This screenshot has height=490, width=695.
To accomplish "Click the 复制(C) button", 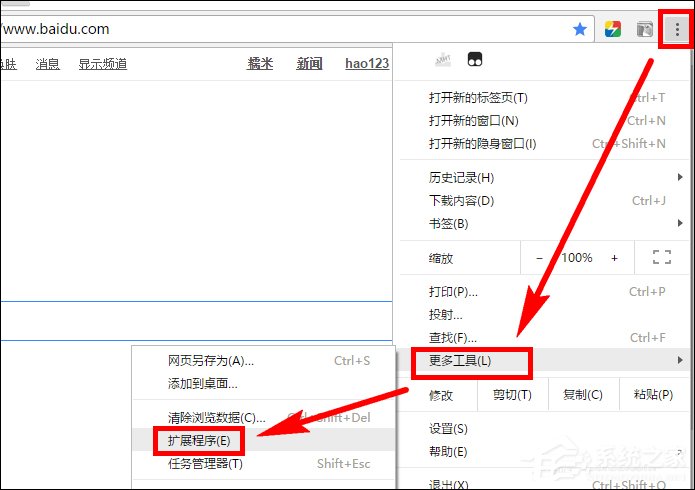I will (583, 395).
